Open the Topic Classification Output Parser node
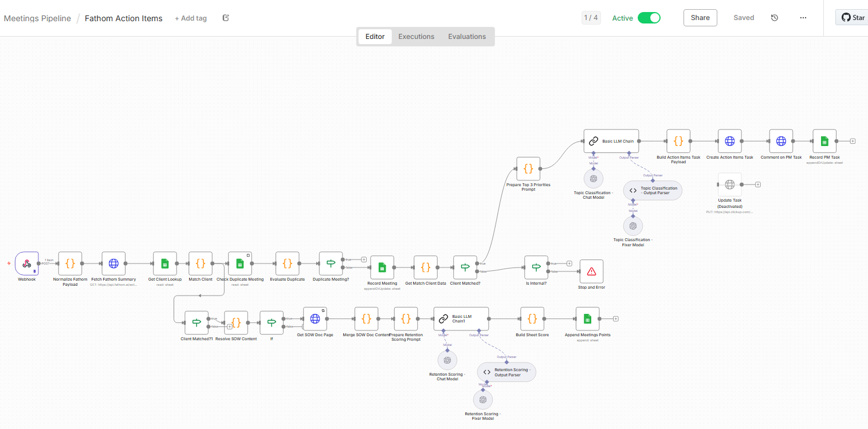 pos(653,191)
